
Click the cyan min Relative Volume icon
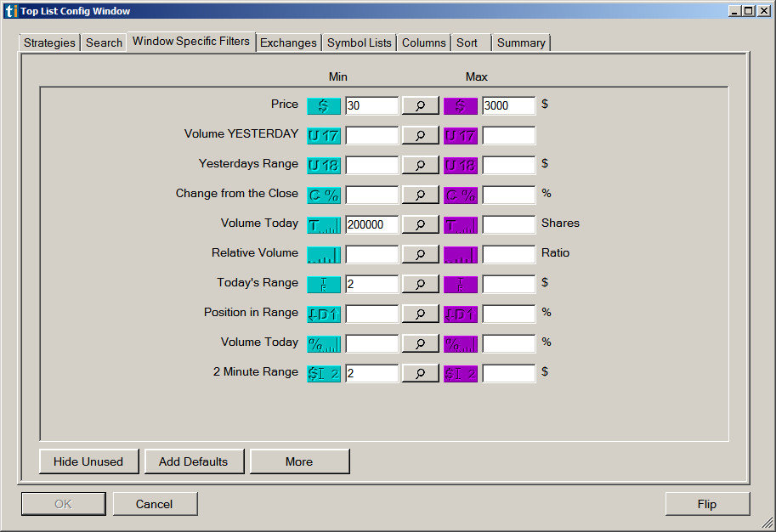click(324, 254)
